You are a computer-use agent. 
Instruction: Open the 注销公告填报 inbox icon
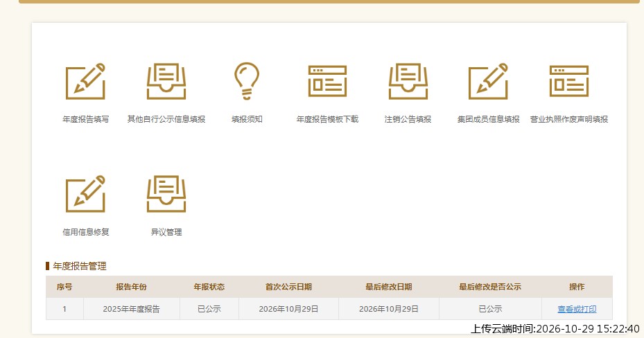[408, 81]
